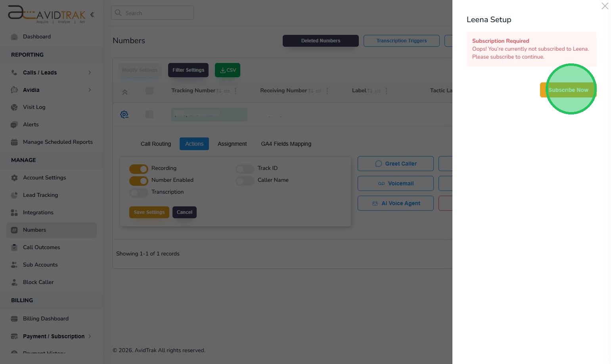Click the Integrations sidebar icon
This screenshot has height=364, width=611.
coord(14,213)
